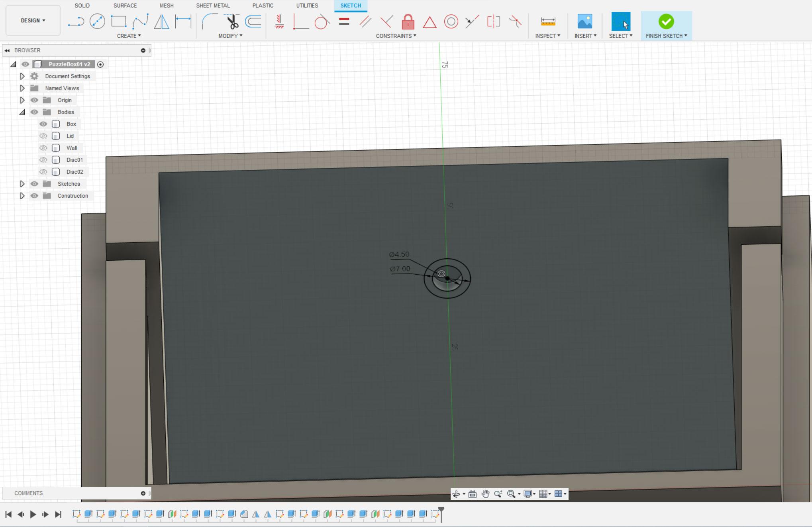Select the 2-Point Rectangle tool
The height and width of the screenshot is (527, 812).
[119, 22]
